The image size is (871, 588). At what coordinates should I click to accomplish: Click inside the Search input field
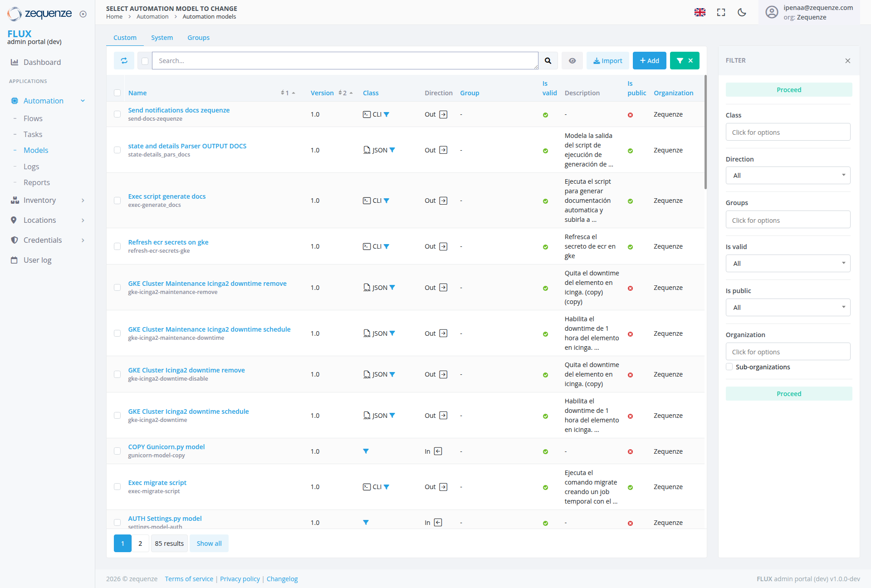[345, 60]
